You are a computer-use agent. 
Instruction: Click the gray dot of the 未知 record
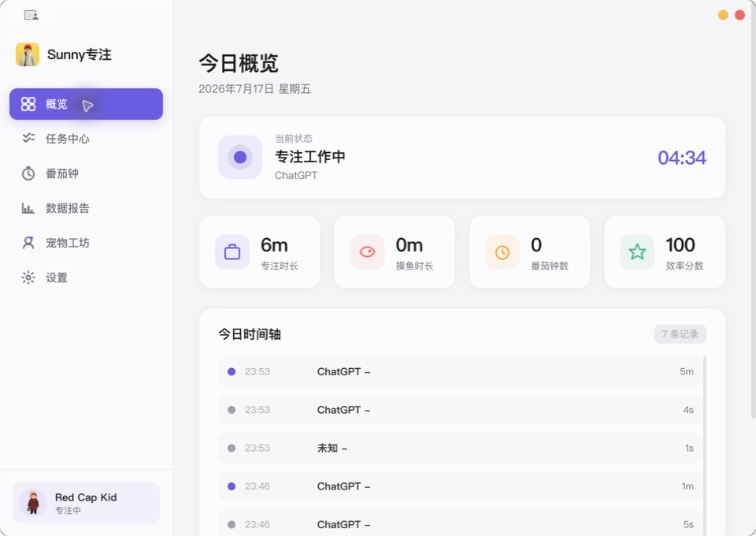click(232, 448)
